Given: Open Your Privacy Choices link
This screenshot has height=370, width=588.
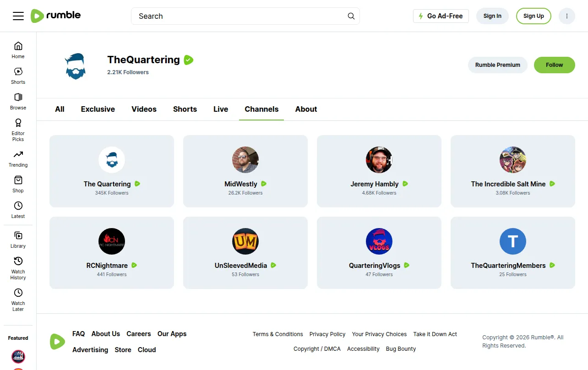Looking at the screenshot, I should point(380,334).
